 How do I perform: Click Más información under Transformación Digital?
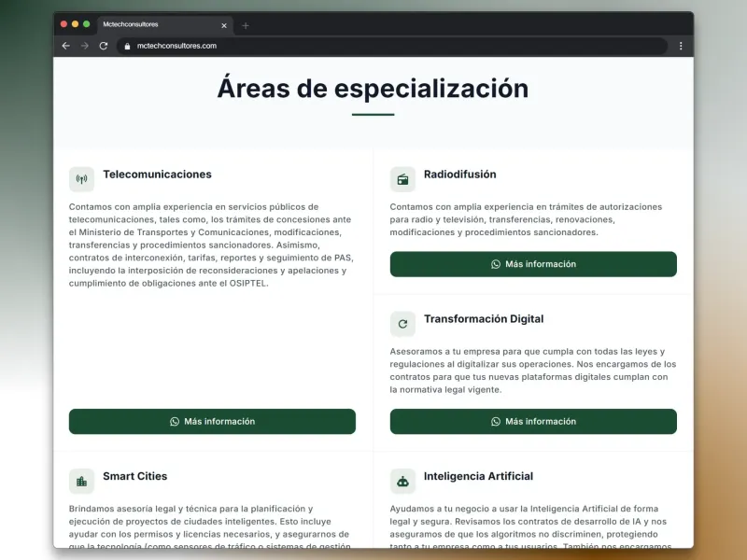(534, 421)
